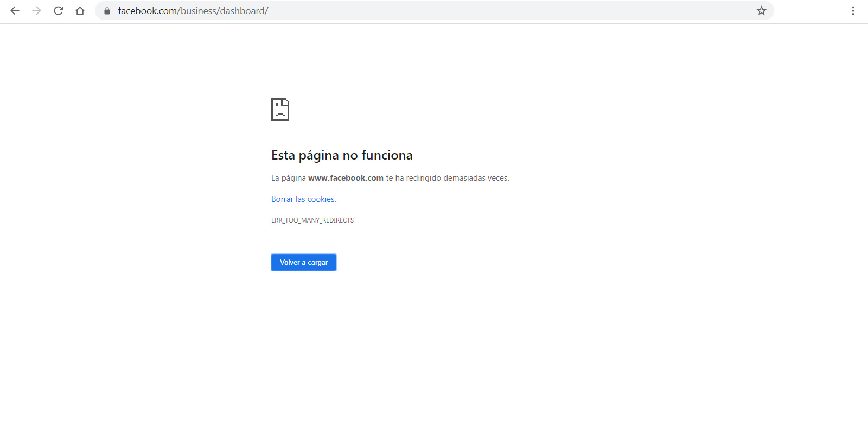Screen dimensions: 868x438
Task: Go forward using the forward arrow
Action: click(36, 11)
